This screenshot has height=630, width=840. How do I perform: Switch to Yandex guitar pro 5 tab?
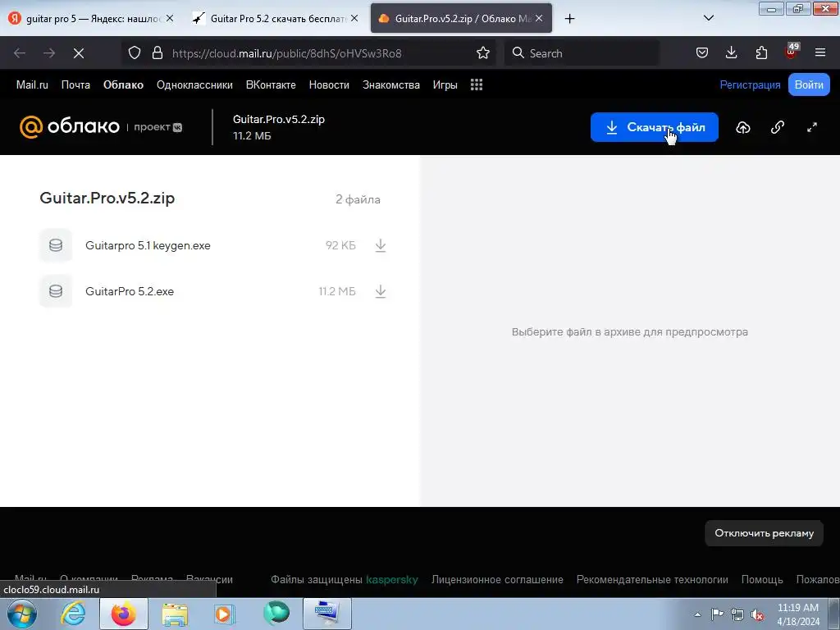(x=92, y=18)
